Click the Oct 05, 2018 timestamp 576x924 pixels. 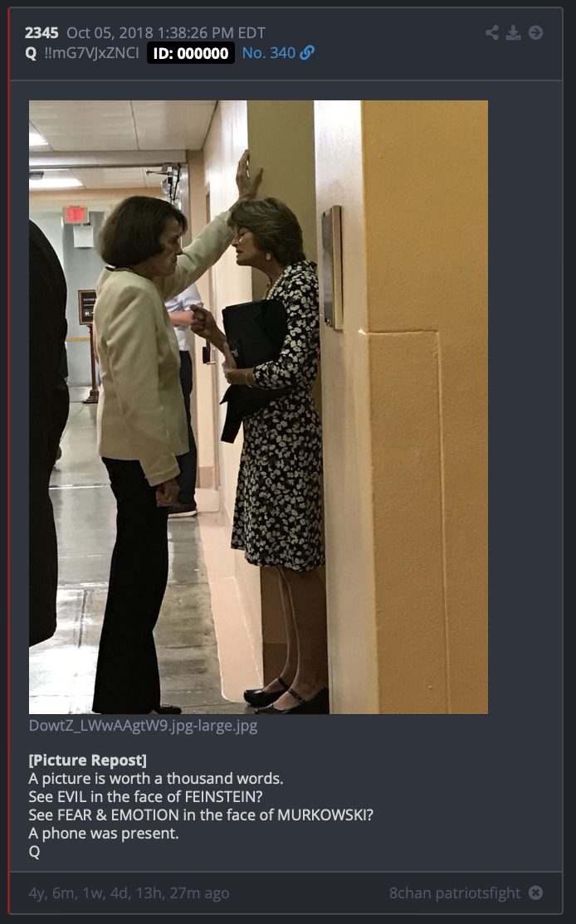point(166,33)
